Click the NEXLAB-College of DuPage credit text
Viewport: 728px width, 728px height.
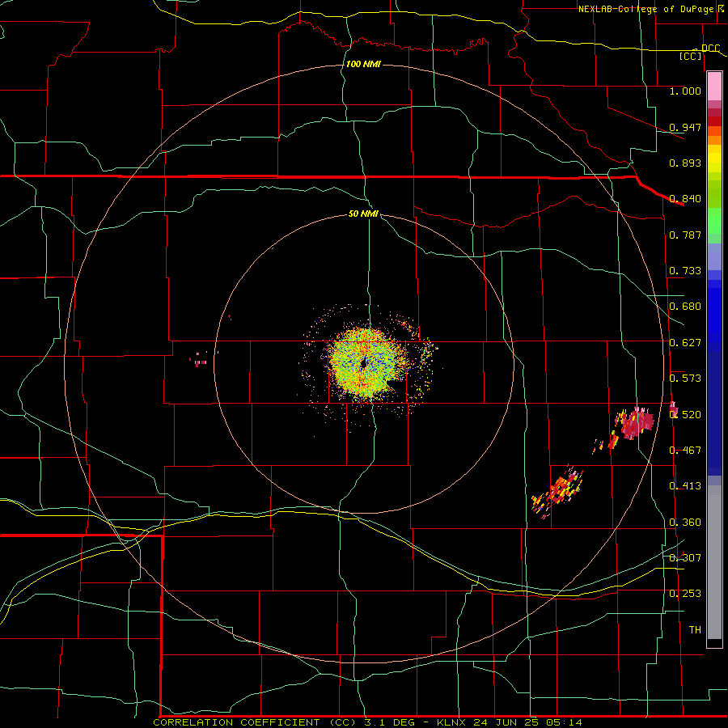[645, 9]
